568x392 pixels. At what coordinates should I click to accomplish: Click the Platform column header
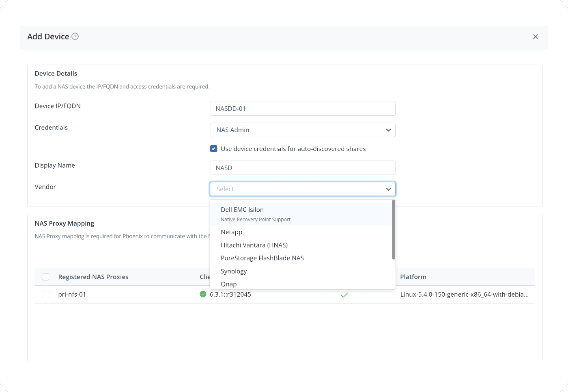(413, 277)
